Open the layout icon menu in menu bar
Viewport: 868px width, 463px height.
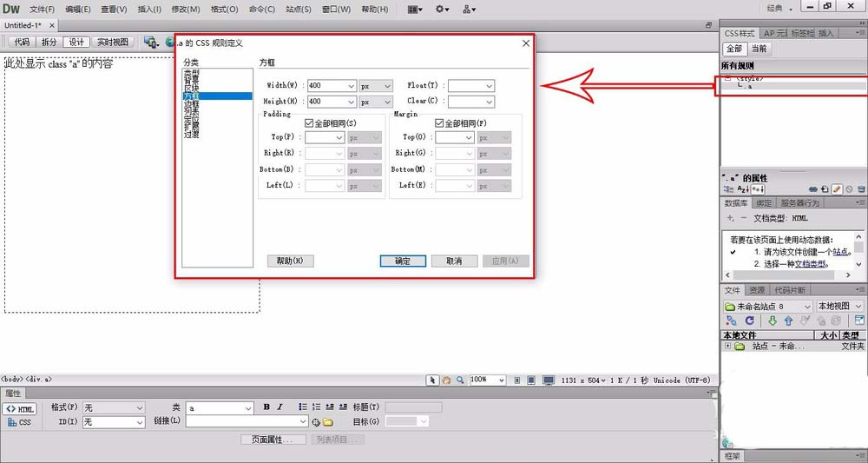(415, 9)
